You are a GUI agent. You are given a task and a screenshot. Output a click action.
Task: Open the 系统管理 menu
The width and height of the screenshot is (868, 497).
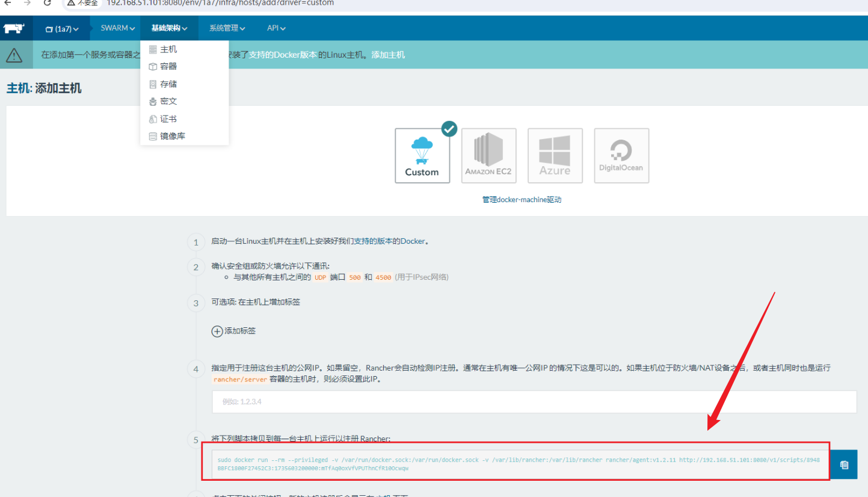tap(227, 28)
